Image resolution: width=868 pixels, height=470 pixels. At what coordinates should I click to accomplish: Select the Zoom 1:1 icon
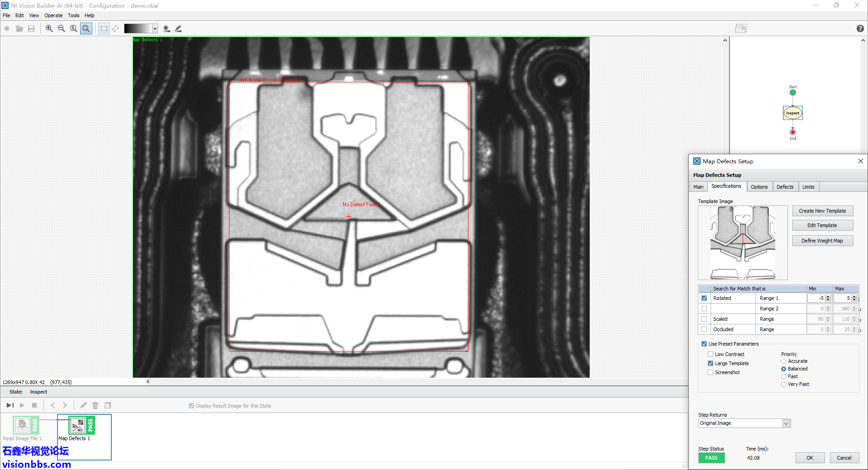click(x=73, y=28)
